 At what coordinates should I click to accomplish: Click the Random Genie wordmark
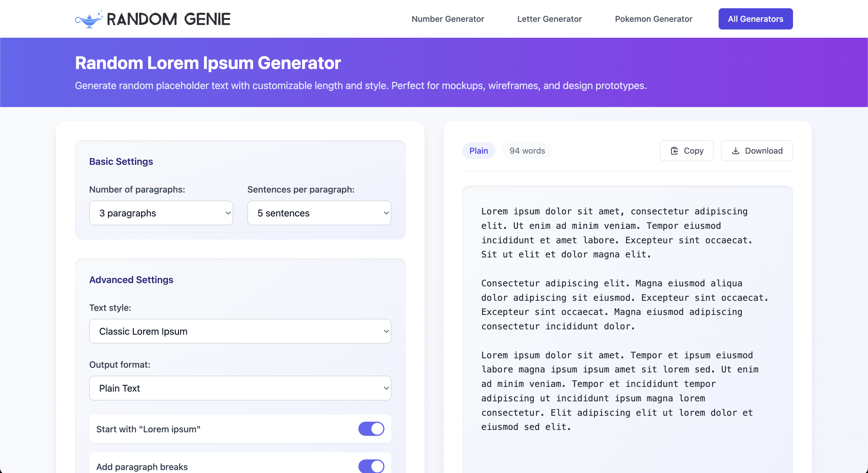point(169,19)
